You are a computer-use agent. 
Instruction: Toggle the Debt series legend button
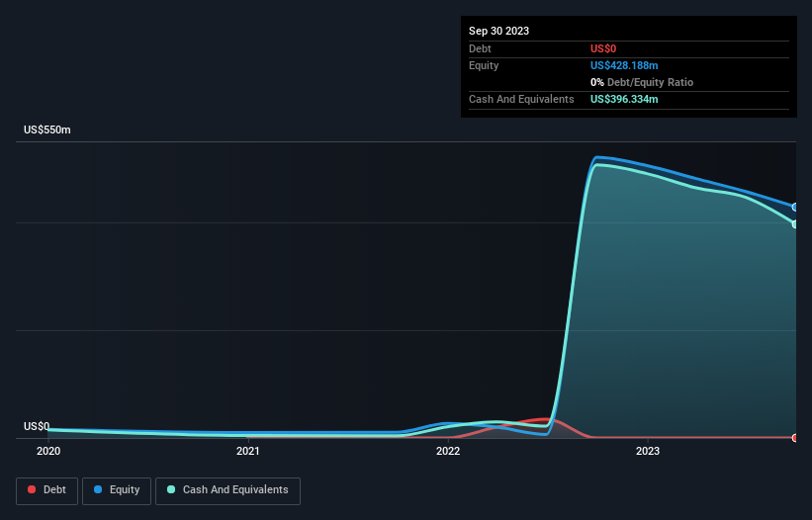click(x=46, y=490)
